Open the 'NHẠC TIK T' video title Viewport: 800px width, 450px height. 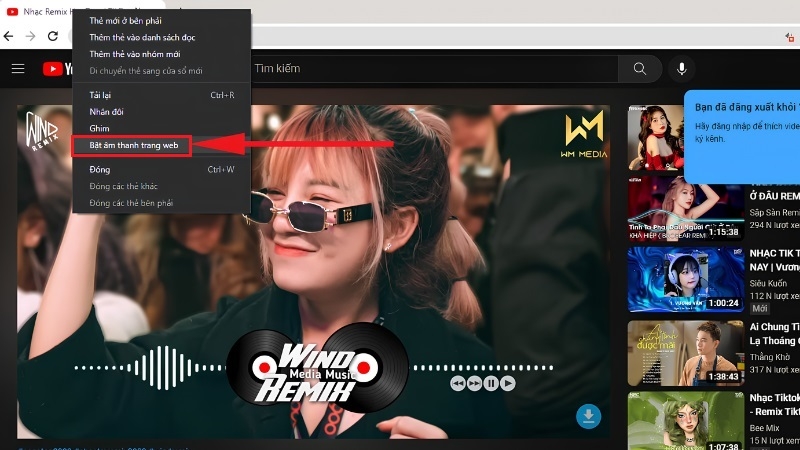[x=774, y=260]
